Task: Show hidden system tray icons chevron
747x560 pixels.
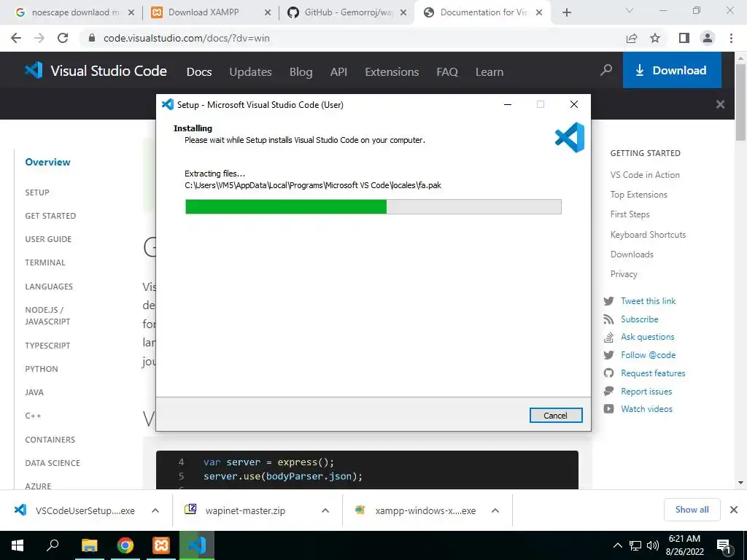Action: pos(617,545)
